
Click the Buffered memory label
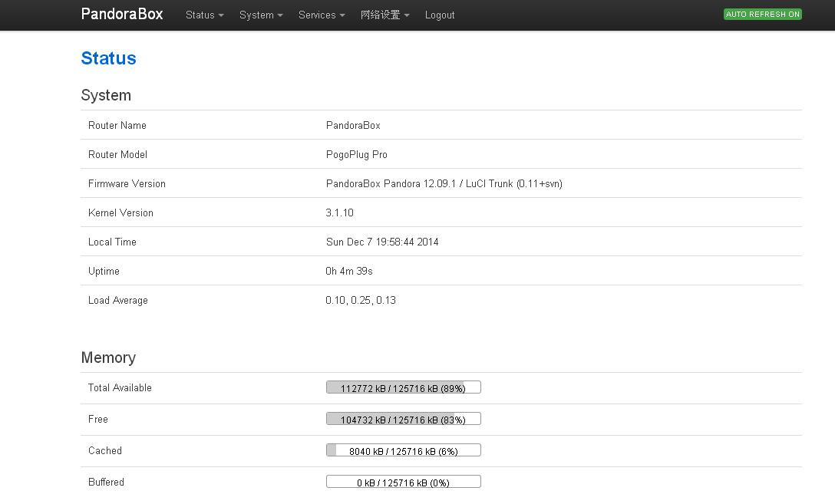[106, 482]
